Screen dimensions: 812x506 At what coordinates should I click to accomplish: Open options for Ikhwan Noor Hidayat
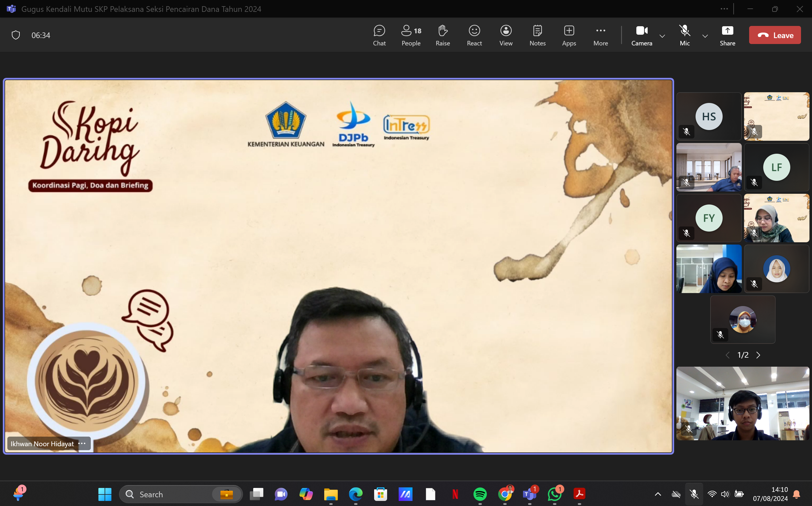[82, 443]
